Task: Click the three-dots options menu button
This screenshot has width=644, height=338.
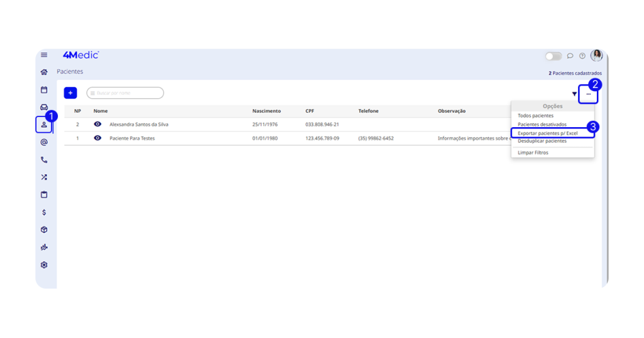Action: 588,94
